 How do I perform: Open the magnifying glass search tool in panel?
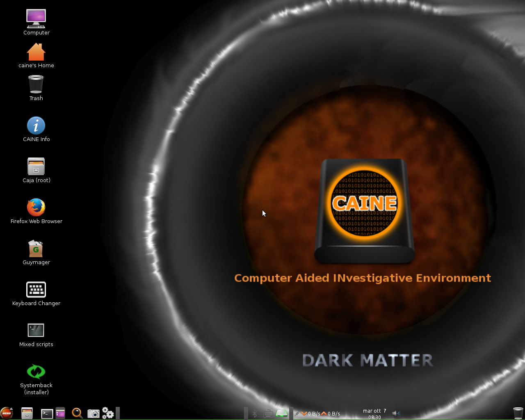tap(77, 413)
